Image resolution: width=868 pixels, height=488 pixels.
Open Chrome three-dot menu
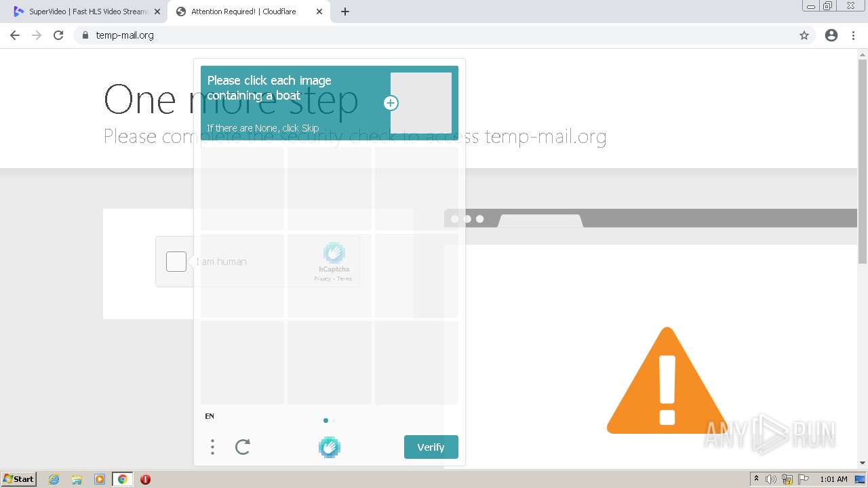click(853, 35)
